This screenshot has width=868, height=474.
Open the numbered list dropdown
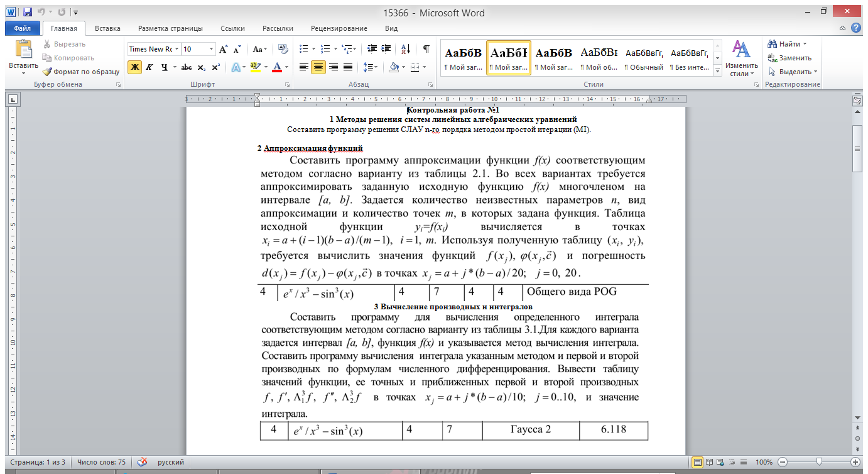(334, 49)
